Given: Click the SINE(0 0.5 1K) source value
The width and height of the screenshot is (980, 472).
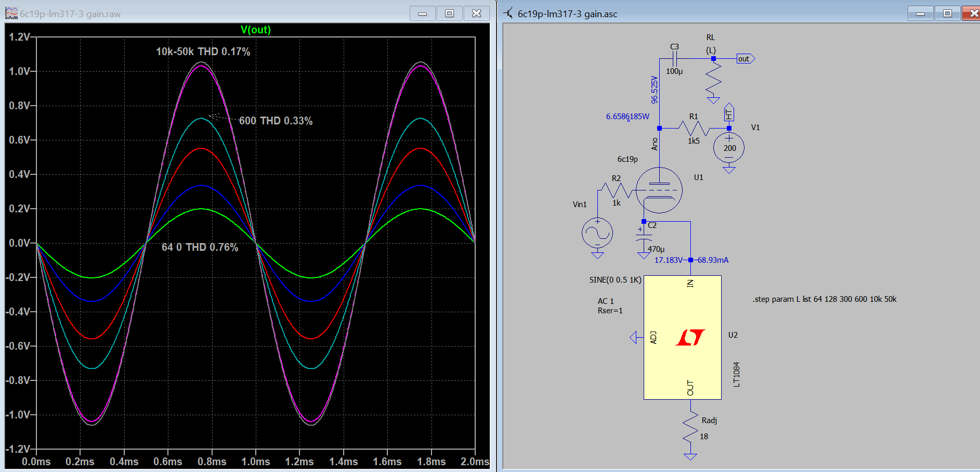Looking at the screenshot, I should click(x=616, y=280).
